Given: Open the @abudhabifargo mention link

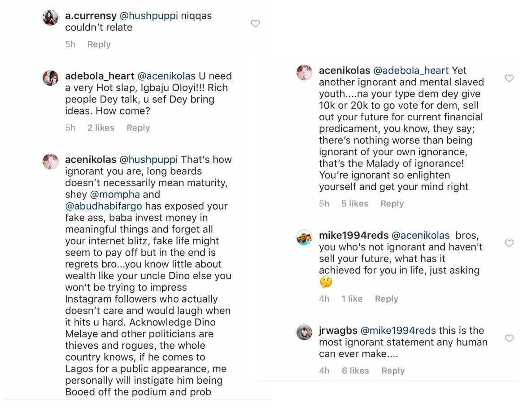Looking at the screenshot, I should point(104,206).
